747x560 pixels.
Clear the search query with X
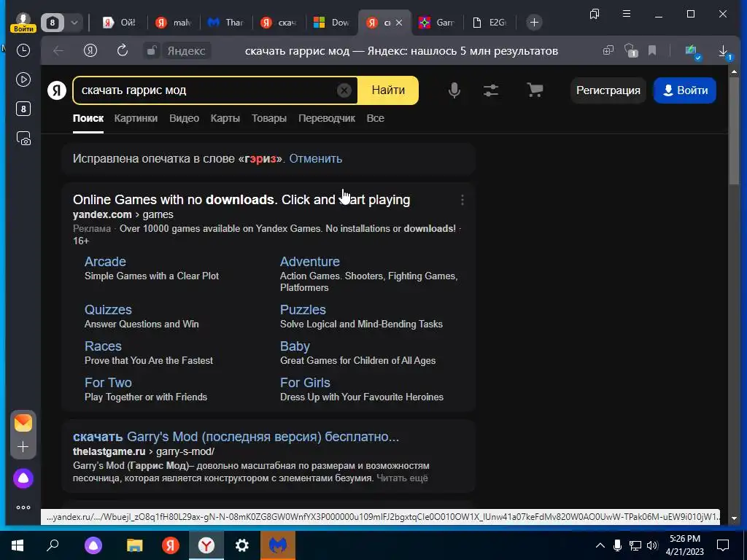pyautogui.click(x=344, y=90)
